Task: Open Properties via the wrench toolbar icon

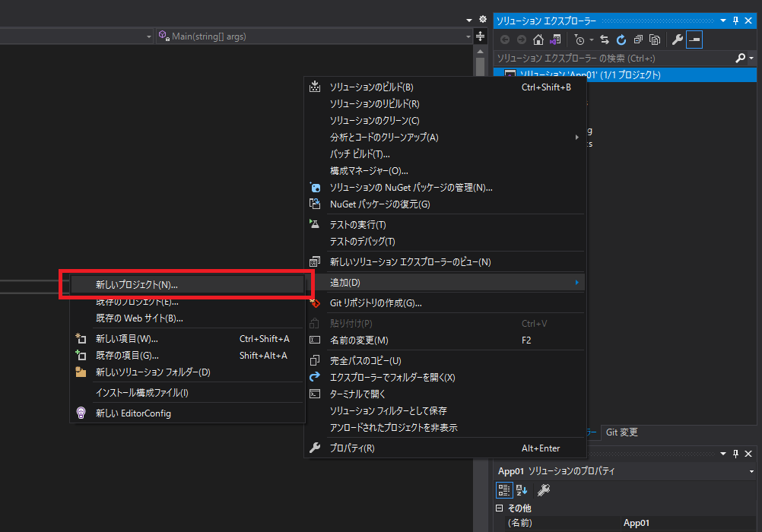Action: (x=677, y=40)
